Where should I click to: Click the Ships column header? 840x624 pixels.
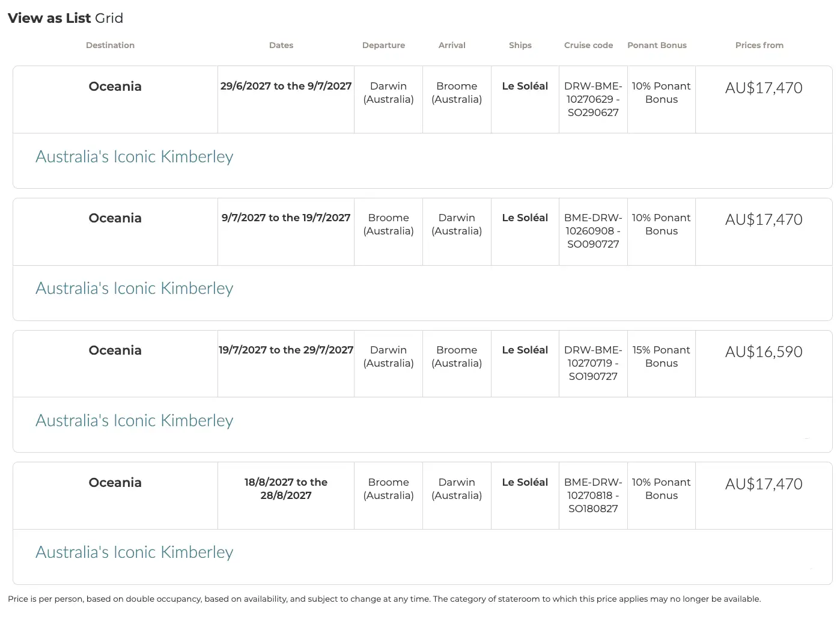(x=520, y=45)
